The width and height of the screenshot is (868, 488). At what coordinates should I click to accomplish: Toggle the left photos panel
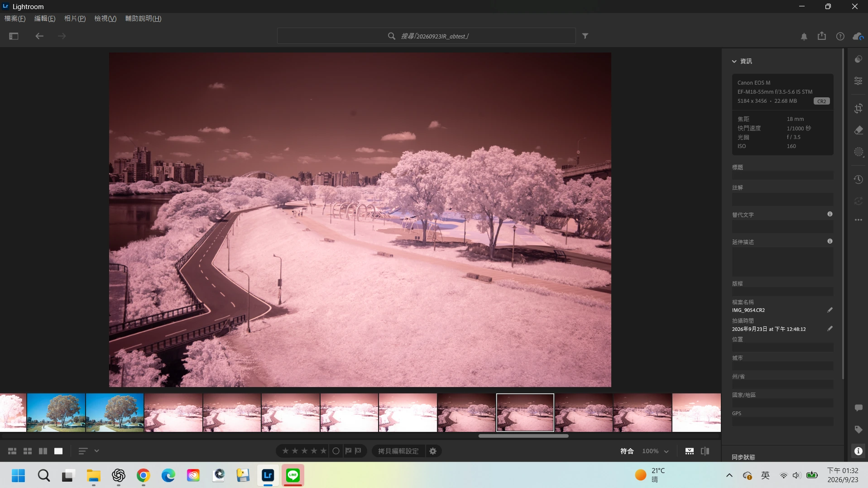(x=14, y=36)
